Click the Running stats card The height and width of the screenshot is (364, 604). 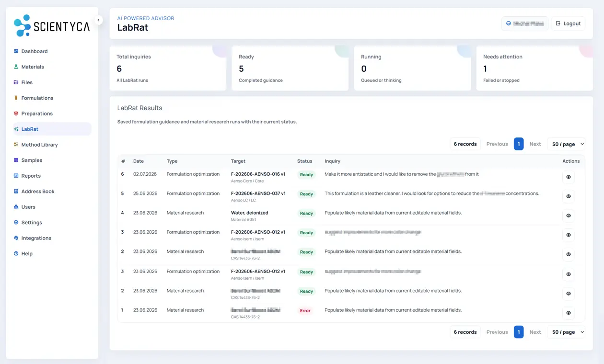pyautogui.click(x=412, y=68)
